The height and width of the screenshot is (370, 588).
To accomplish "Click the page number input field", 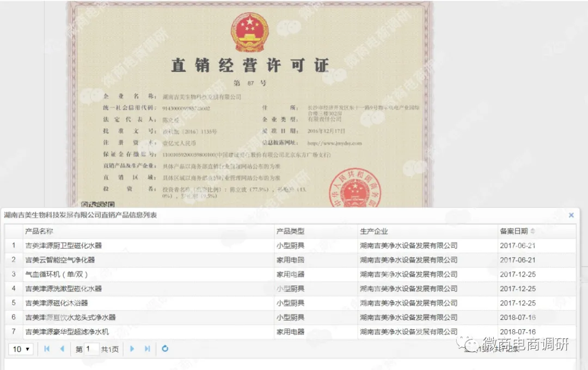I will (x=91, y=349).
